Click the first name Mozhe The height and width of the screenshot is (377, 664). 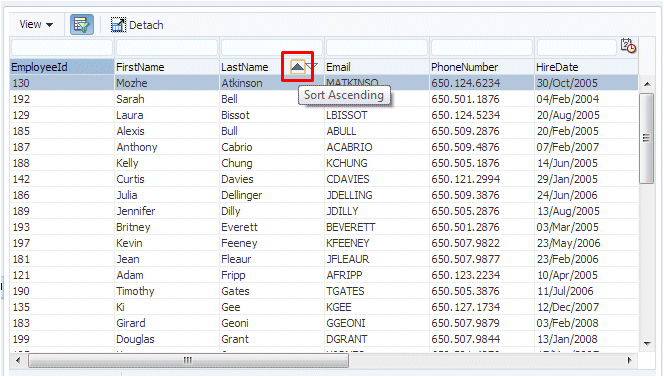[x=132, y=83]
